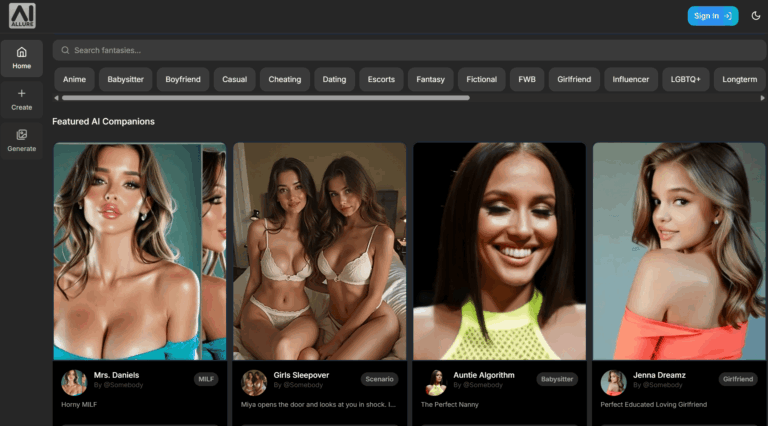The width and height of the screenshot is (768, 426).
Task: Click the Girlfriend tag on Jenna Dreamz
Action: pos(738,379)
